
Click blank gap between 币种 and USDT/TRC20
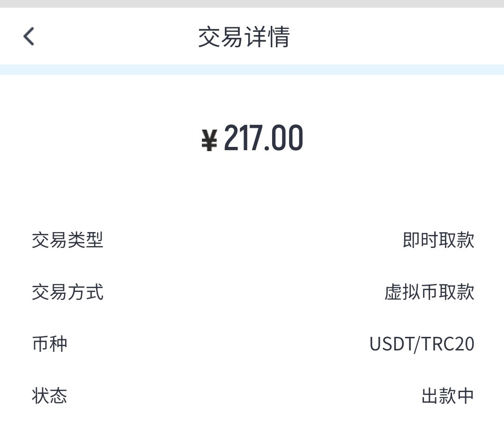click(215, 344)
